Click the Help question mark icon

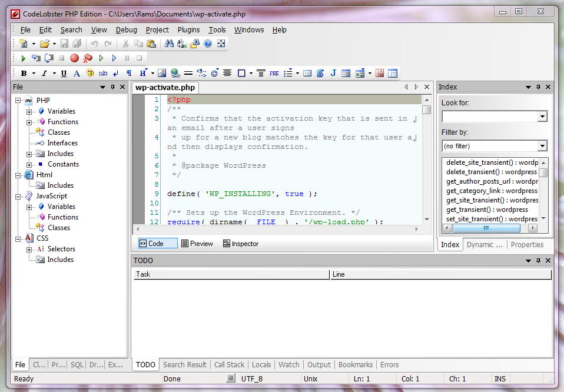(208, 44)
